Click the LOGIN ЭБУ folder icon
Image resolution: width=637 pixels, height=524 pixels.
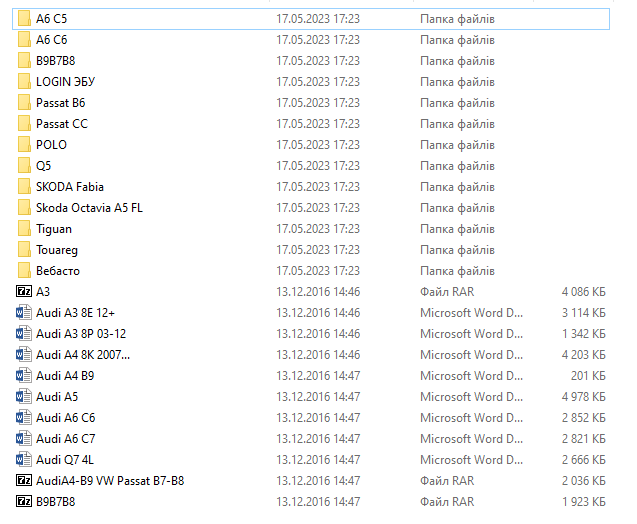24,82
